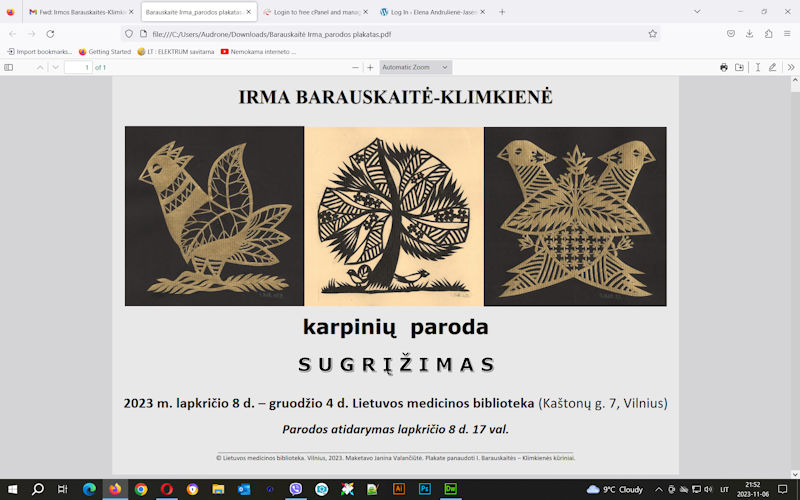800x500 pixels.
Task: Open Opera browser from the taskbar
Action: tap(167, 489)
